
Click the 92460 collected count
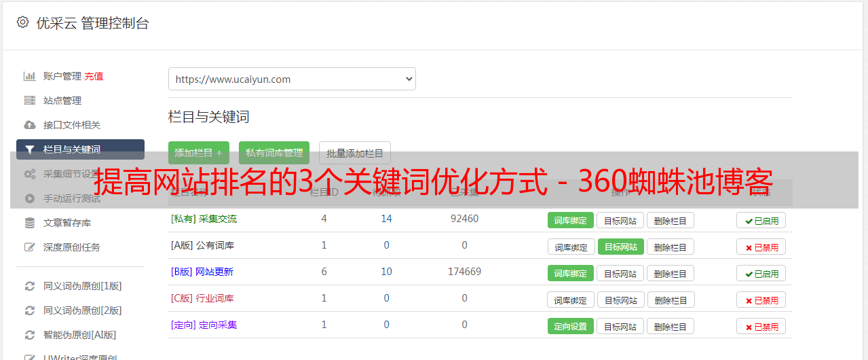464,219
